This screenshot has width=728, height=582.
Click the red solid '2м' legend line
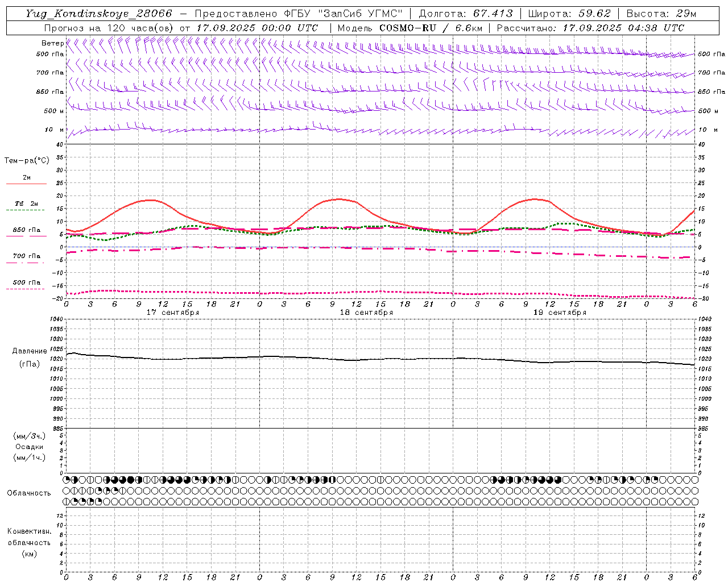click(x=26, y=184)
